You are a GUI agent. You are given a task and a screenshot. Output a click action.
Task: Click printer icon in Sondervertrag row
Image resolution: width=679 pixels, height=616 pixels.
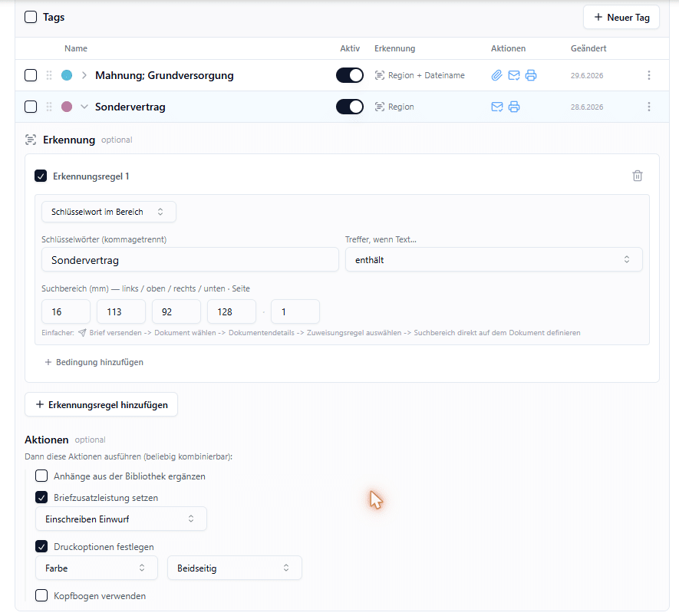[514, 107]
